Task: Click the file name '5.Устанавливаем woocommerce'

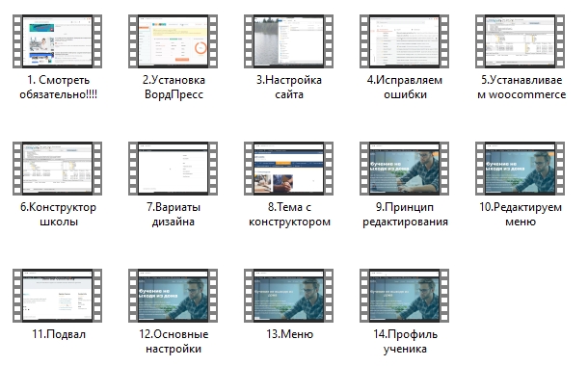Action: point(521,87)
